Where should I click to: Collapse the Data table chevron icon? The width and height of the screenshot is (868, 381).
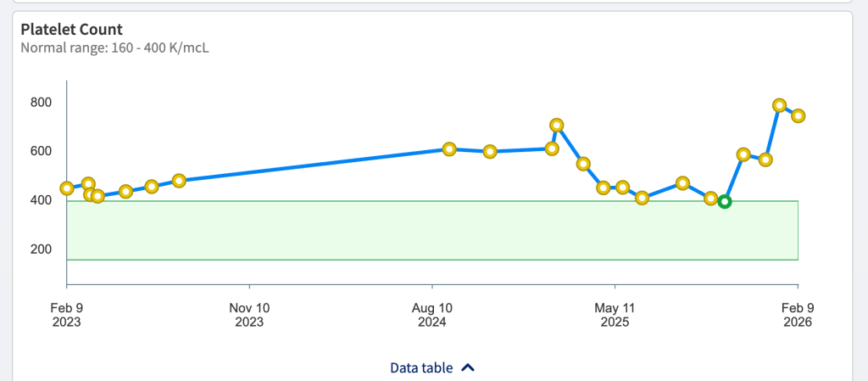pos(468,368)
